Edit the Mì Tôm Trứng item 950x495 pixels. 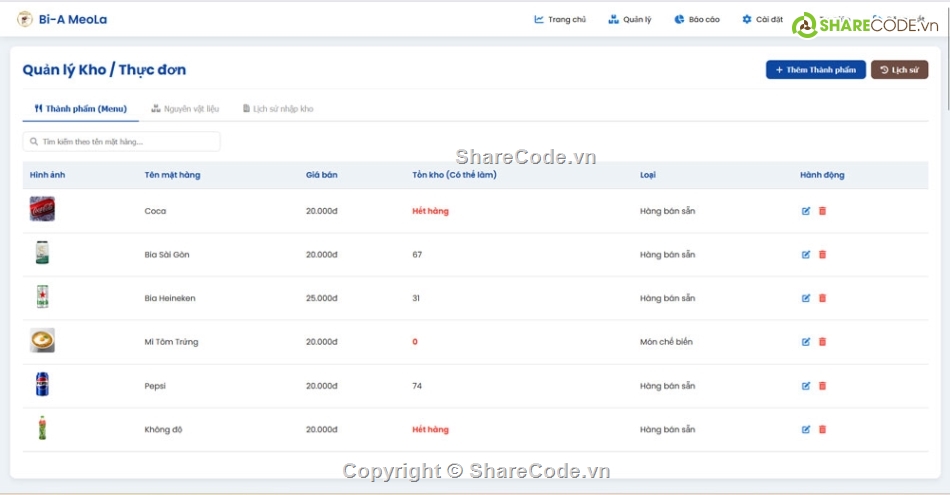[x=806, y=342]
